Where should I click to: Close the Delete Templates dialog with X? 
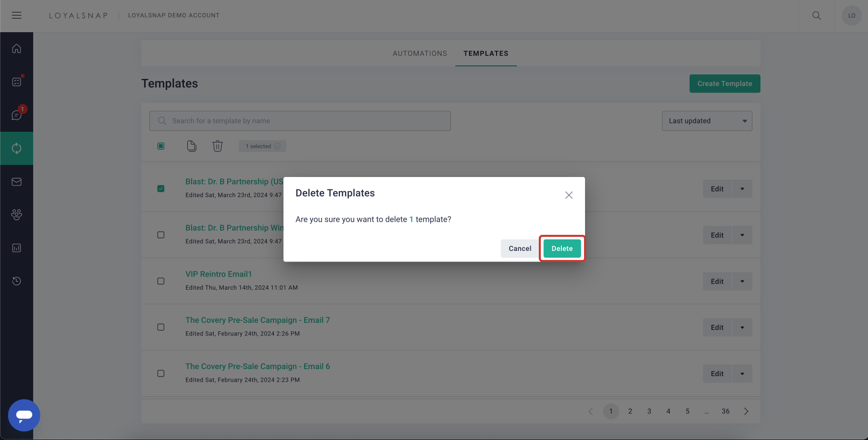[568, 195]
